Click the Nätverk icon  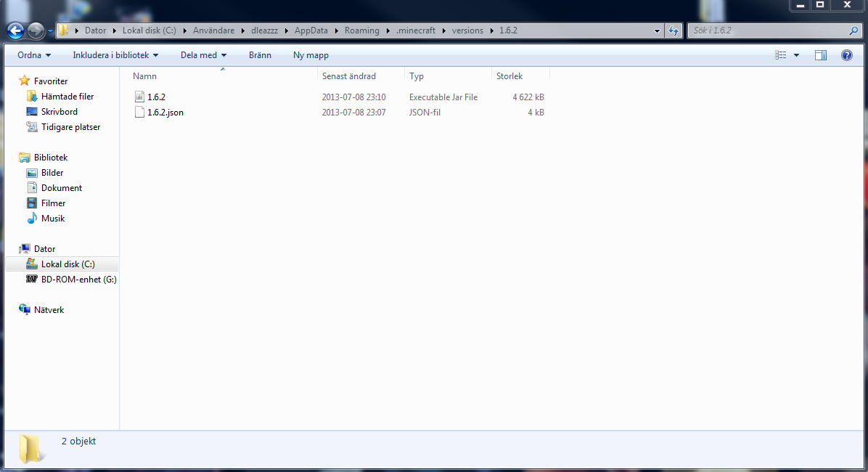pyautogui.click(x=25, y=309)
